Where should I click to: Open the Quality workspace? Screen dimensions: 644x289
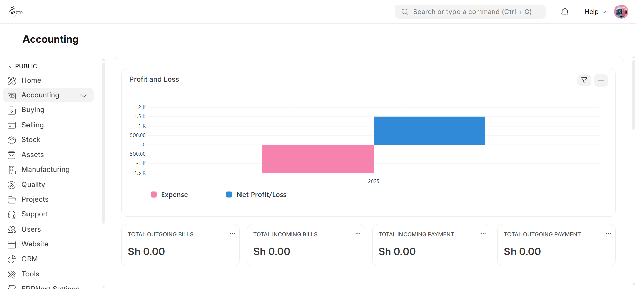click(33, 185)
